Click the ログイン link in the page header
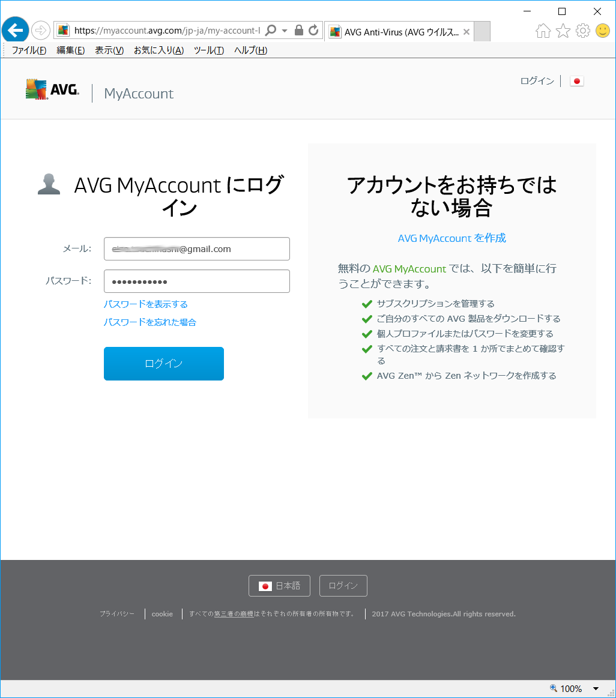 tap(537, 81)
